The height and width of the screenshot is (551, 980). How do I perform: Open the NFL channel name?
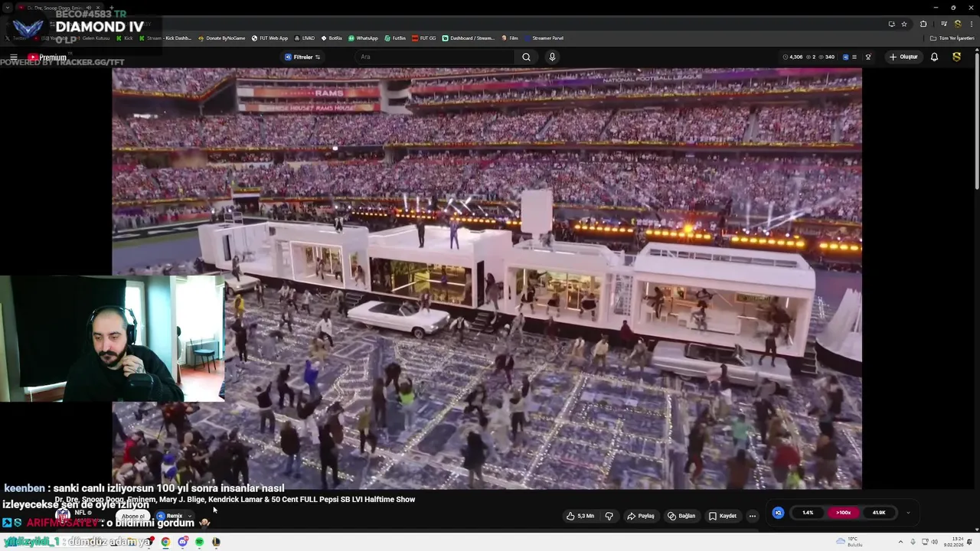80,513
